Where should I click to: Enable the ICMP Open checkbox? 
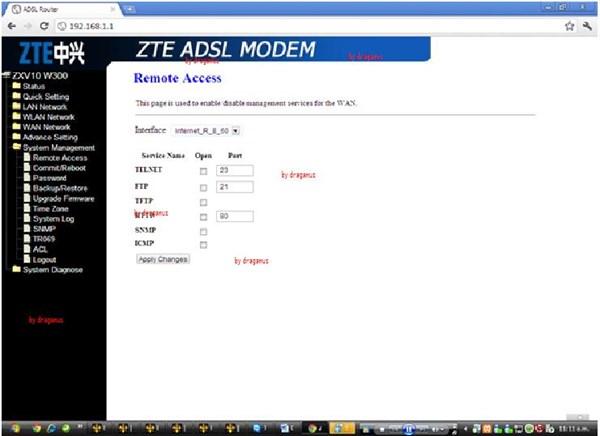point(203,245)
